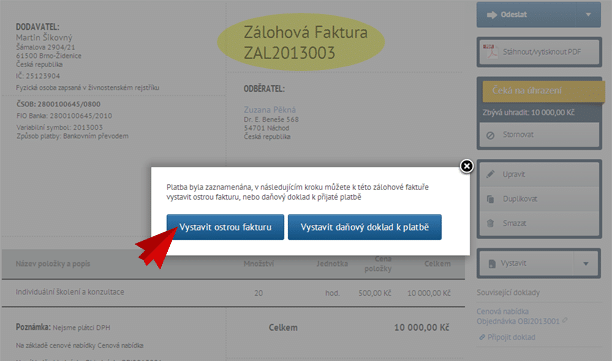Close the payment recorded dialog

pos(466,166)
